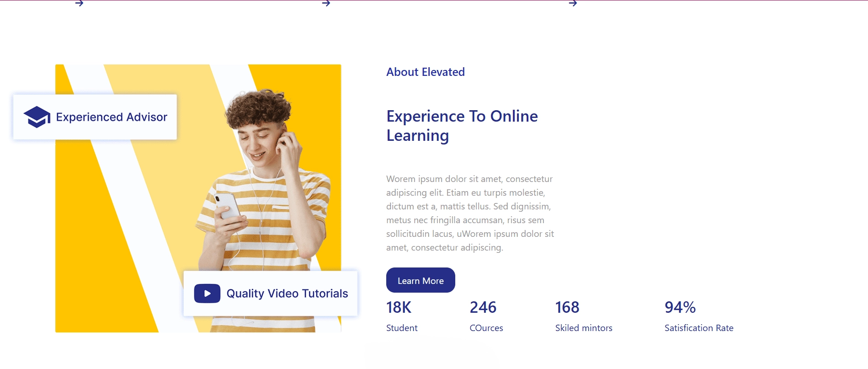Click the Quality Video Tutorials text
This screenshot has width=868, height=369.
(x=287, y=294)
